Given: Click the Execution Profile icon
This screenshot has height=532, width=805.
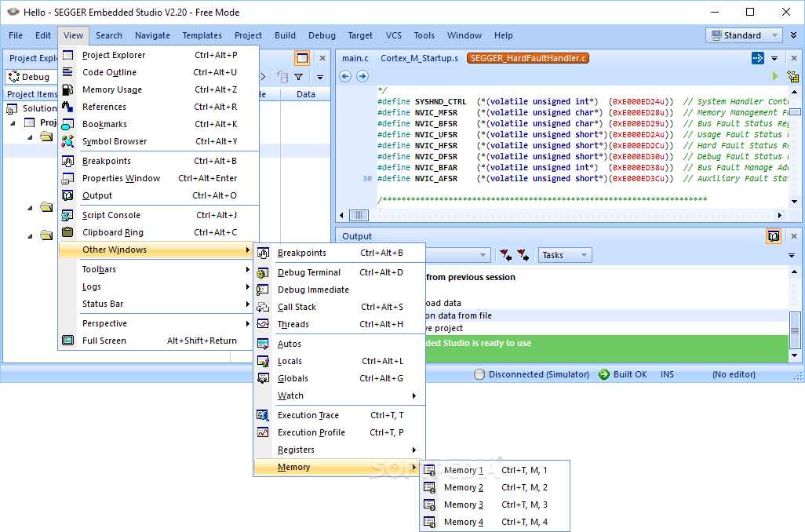Looking at the screenshot, I should (263, 432).
